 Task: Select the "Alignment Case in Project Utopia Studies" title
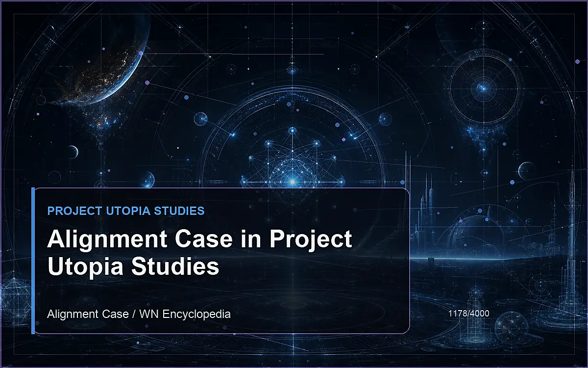[200, 253]
